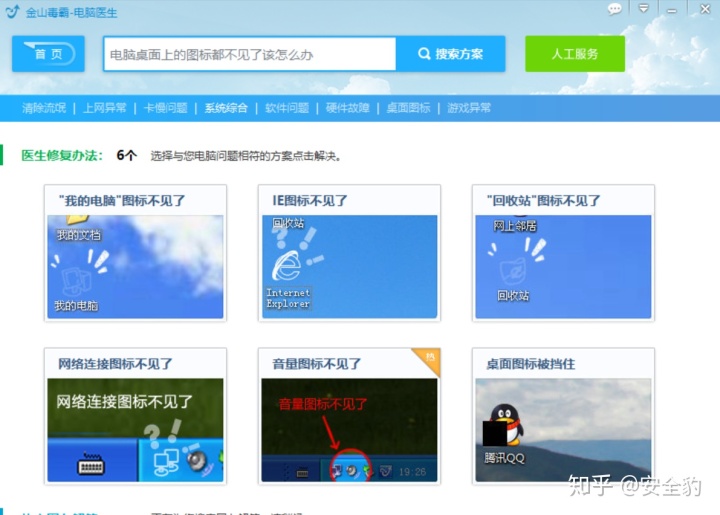The height and width of the screenshot is (515, 720).
Task: Close the 电脑医生 window
Action: coord(705,9)
